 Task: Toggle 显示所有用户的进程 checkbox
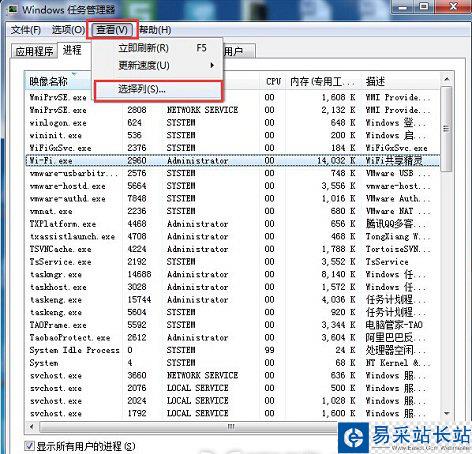click(29, 445)
